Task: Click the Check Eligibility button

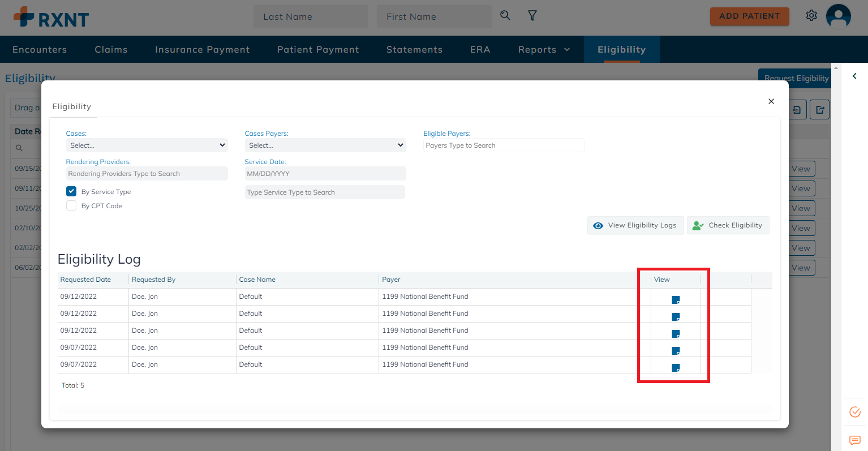Action: pos(728,225)
